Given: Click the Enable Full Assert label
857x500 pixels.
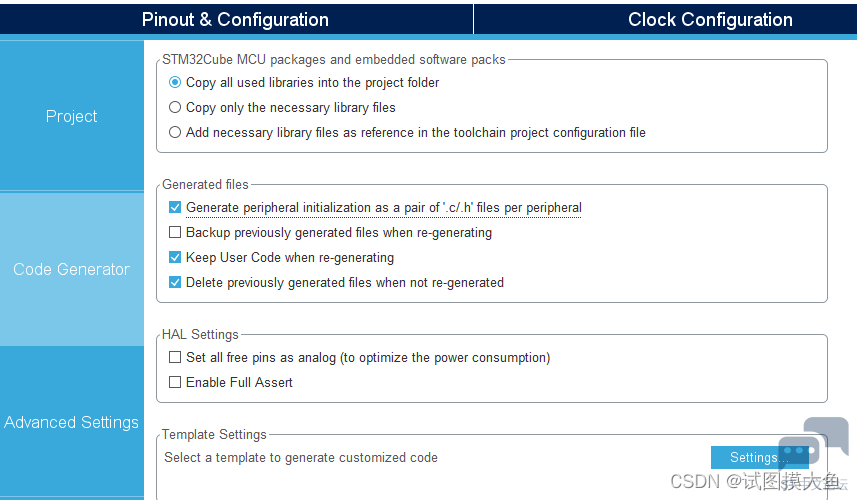Looking at the screenshot, I should pyautogui.click(x=239, y=383).
